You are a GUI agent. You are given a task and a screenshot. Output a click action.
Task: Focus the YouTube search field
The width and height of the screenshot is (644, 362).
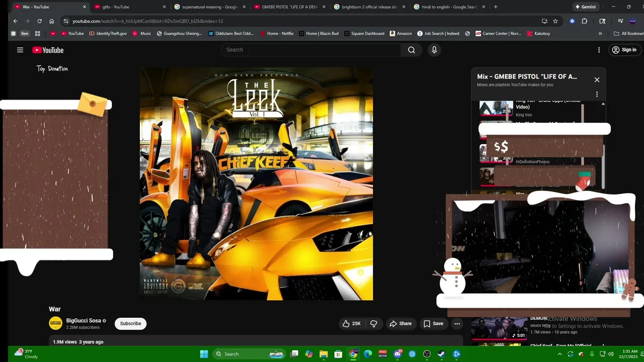[312, 50]
